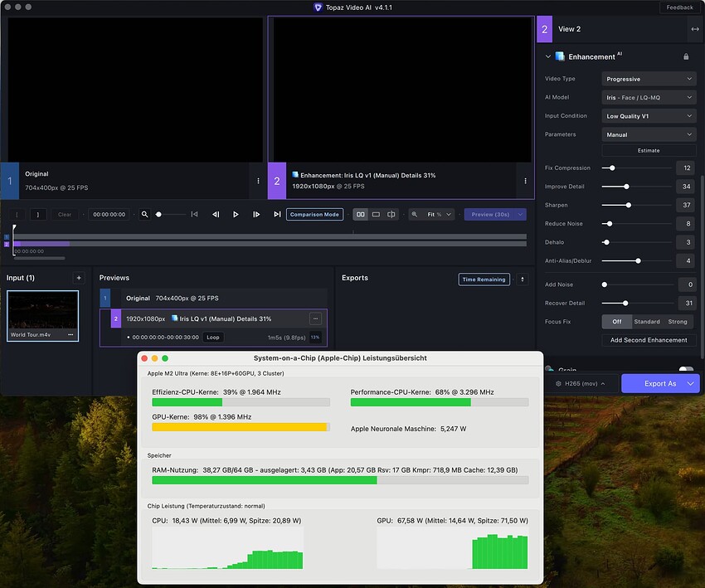The image size is (705, 588).
Task: Click the Add Second Enhancement button
Action: pyautogui.click(x=649, y=340)
